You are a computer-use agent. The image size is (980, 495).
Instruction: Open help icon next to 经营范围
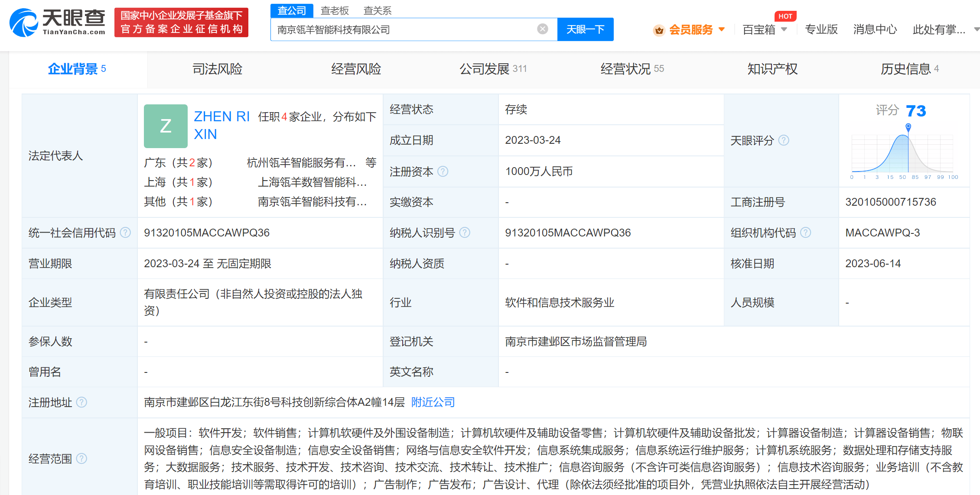(x=81, y=459)
